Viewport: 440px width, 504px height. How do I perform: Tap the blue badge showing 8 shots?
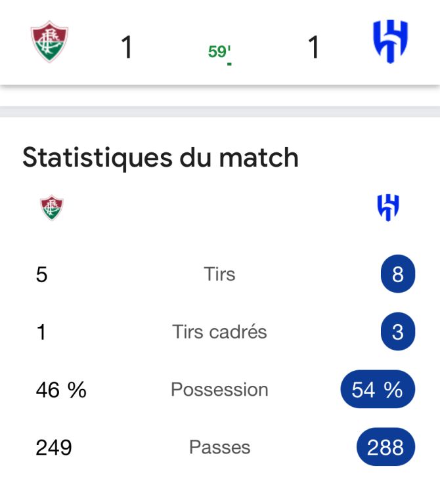[x=397, y=274]
